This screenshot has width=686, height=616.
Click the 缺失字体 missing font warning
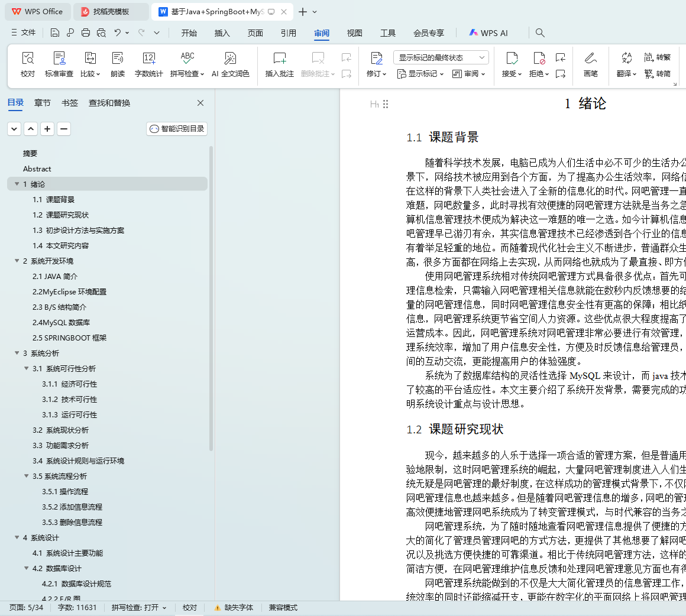tap(234, 608)
